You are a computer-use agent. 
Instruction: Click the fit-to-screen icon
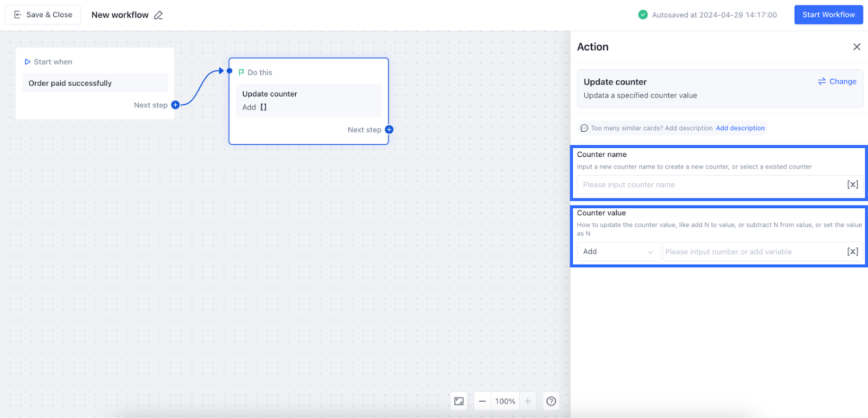click(459, 401)
